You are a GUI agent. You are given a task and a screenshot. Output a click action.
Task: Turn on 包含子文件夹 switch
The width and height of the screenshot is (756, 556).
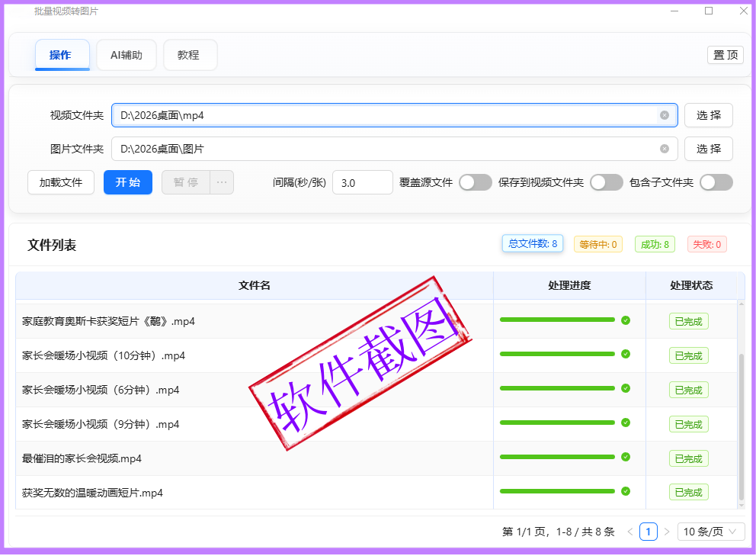point(716,182)
